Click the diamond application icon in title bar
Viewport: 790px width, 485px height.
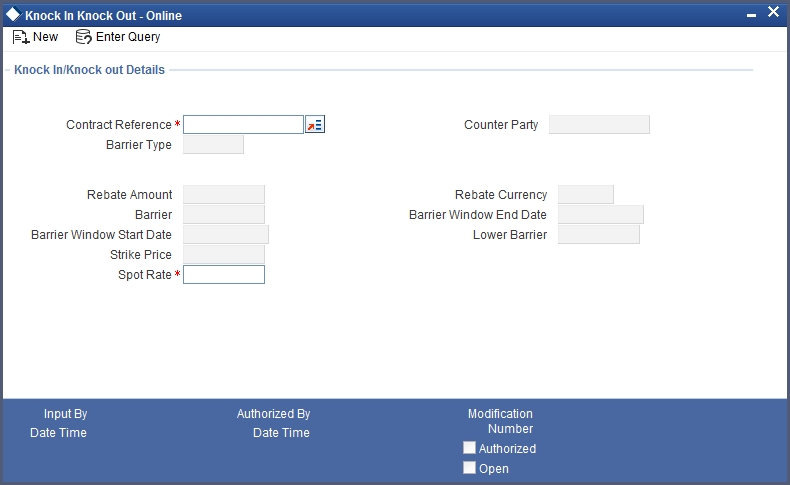[13, 15]
